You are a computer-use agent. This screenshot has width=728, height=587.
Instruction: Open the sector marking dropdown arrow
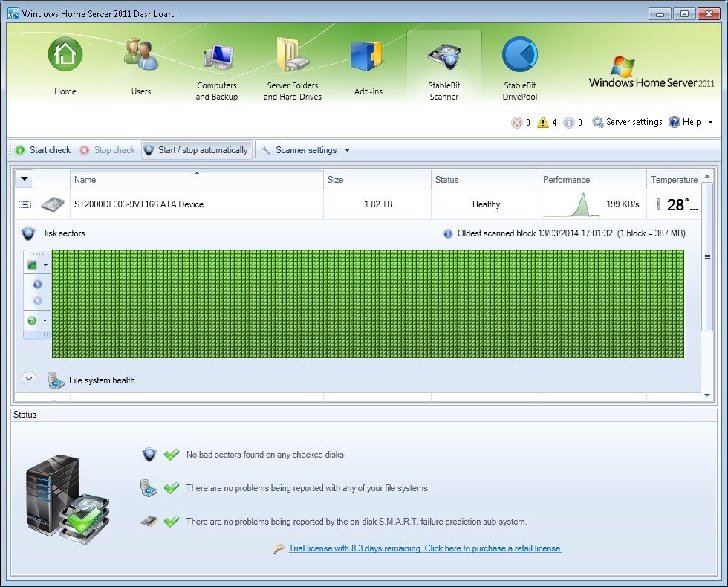(45, 265)
